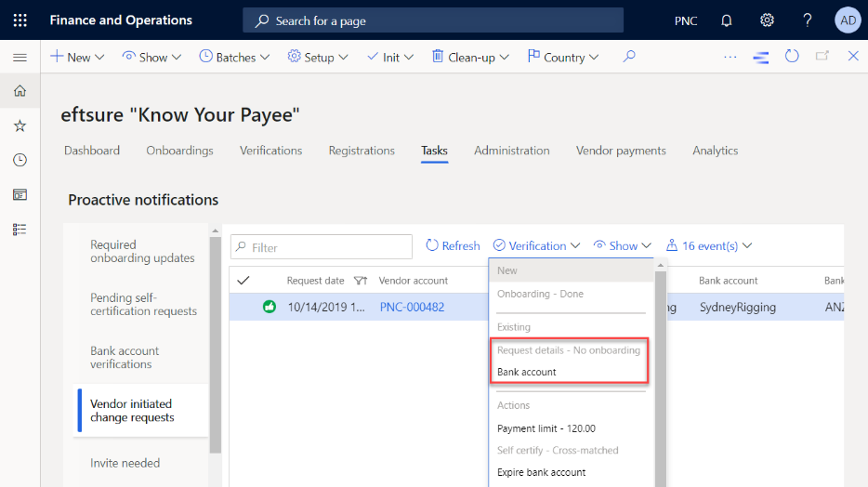Viewport: 868px width, 487px height.
Task: Sort by Bank account column header
Action: (728, 281)
